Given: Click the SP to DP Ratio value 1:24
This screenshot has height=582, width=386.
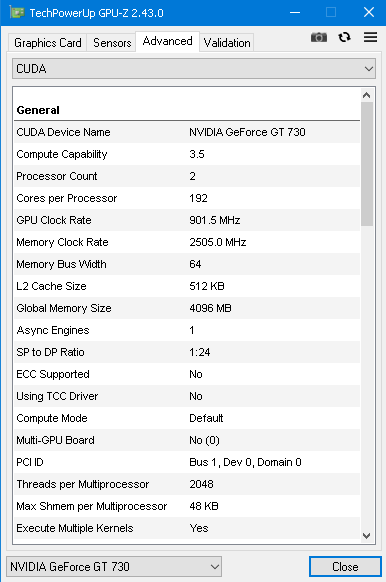Looking at the screenshot, I should coord(200,352).
